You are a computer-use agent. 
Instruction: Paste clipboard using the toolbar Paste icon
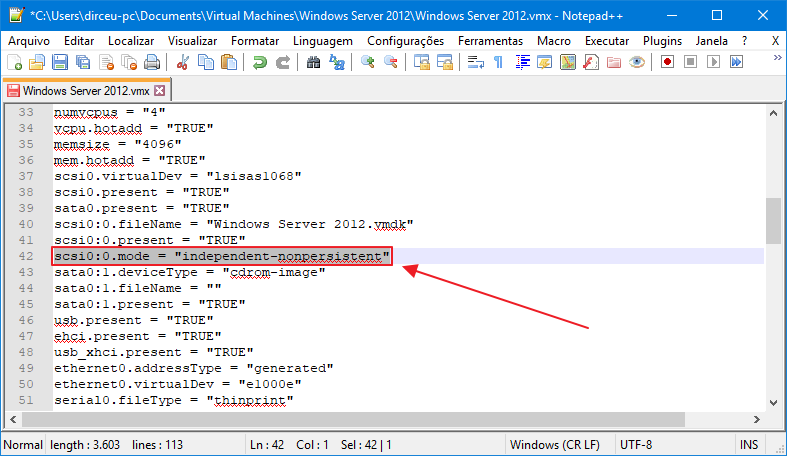(229, 63)
